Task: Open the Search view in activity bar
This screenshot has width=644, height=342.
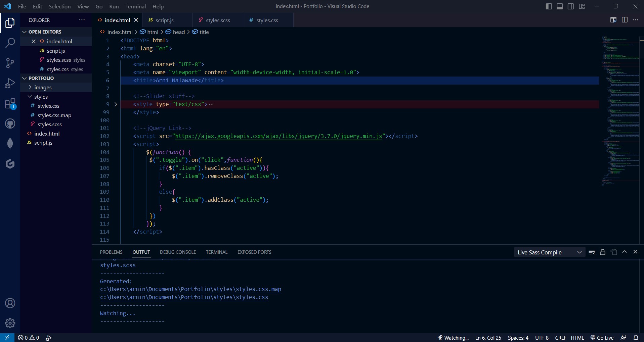Action: [10, 43]
